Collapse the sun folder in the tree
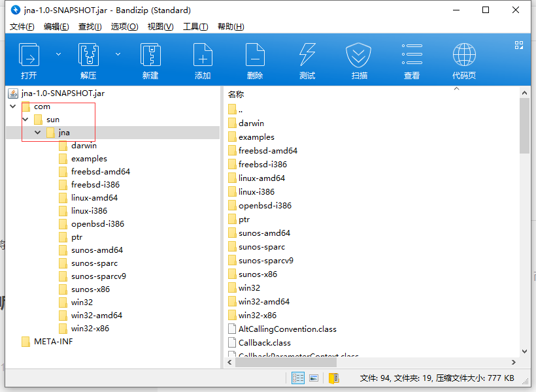This screenshot has width=536, height=392. (25, 120)
